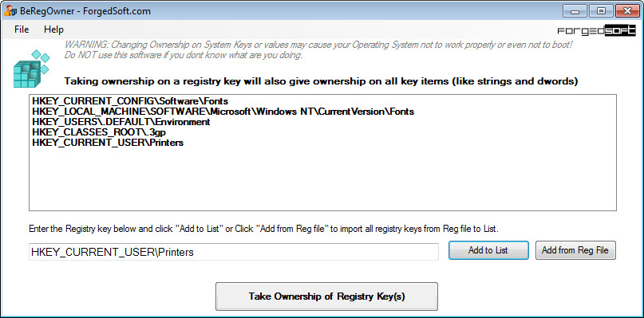Select the HKEY_CLASSES_ROOT\.3gp entry
This screenshot has width=644, height=318.
point(99,133)
